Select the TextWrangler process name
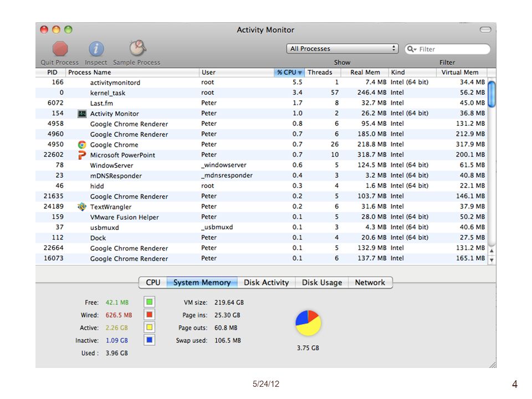This screenshot has width=532, height=399. (x=111, y=207)
